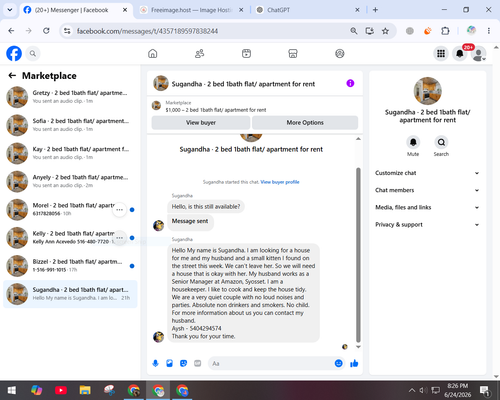Reload the page
500x400 pixels.
[x=46, y=31]
